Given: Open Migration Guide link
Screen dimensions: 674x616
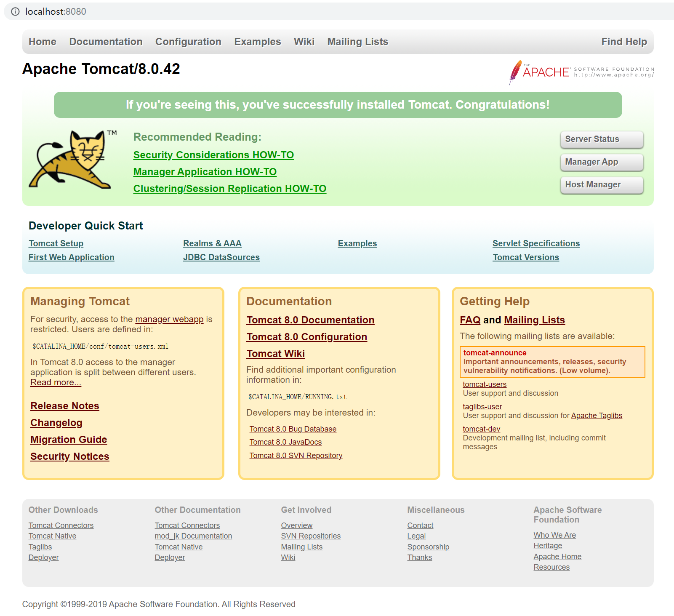Looking at the screenshot, I should 69,440.
